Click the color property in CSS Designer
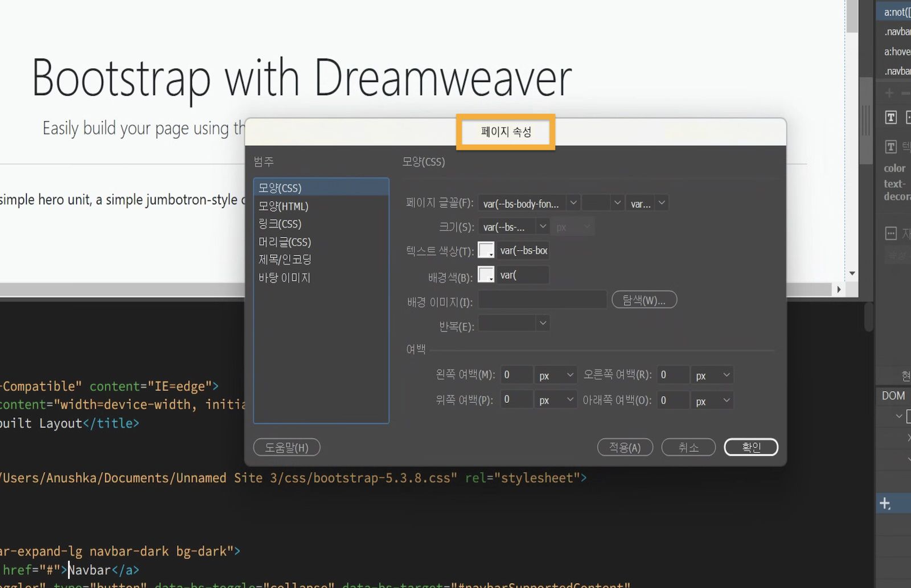 (x=894, y=168)
